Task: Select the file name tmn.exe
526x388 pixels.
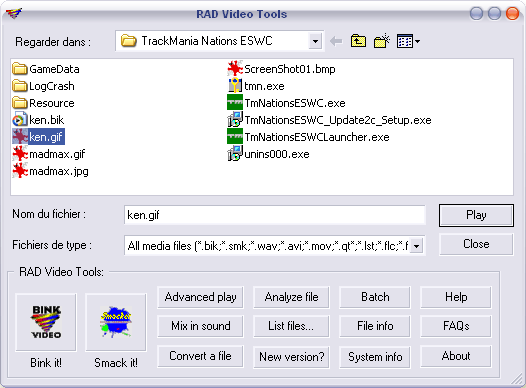Action: tap(264, 86)
